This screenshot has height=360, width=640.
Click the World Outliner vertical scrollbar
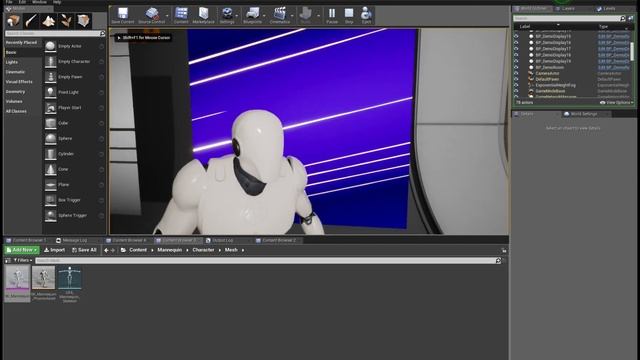point(632,51)
